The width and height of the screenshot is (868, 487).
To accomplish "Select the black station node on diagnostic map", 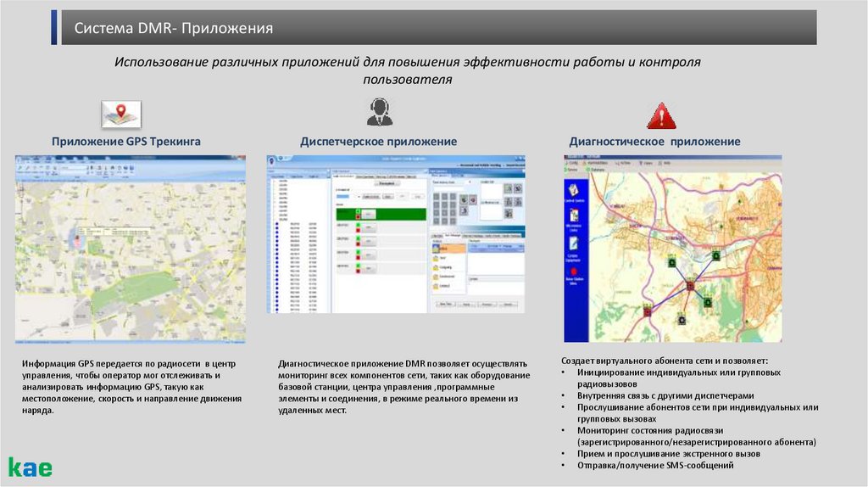I will [x=682, y=319].
